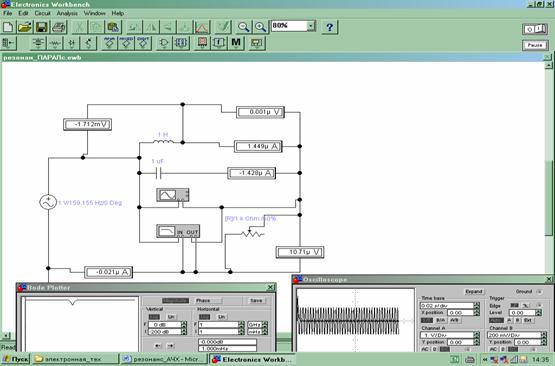Move Bode Plotter cursor right with arrow button

[171, 346]
